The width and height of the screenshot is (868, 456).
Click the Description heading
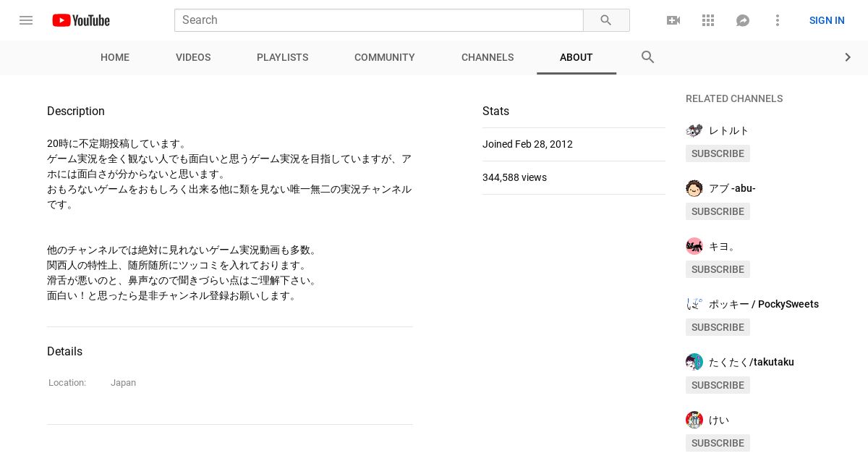tap(76, 111)
